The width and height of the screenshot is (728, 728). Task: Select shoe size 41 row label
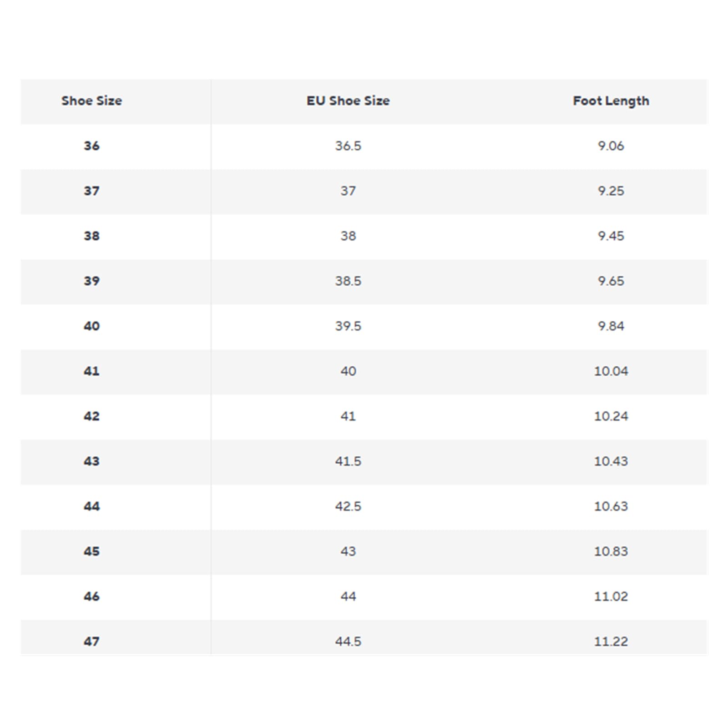coord(91,371)
